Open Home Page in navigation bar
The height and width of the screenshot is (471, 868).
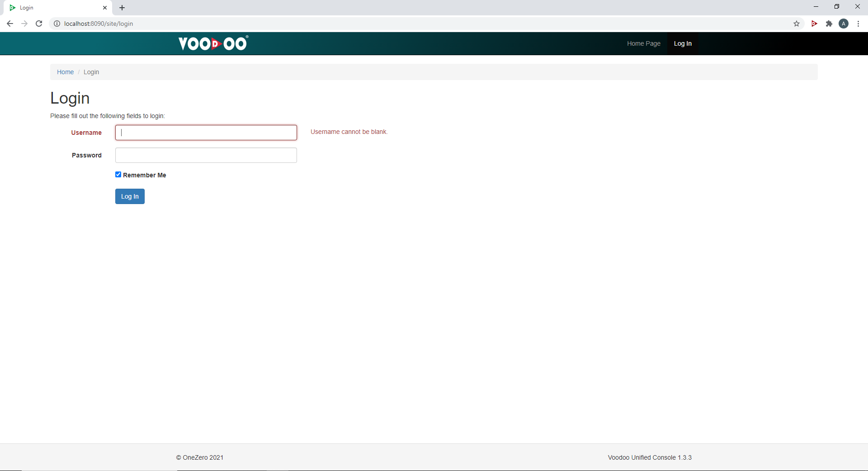tap(643, 43)
